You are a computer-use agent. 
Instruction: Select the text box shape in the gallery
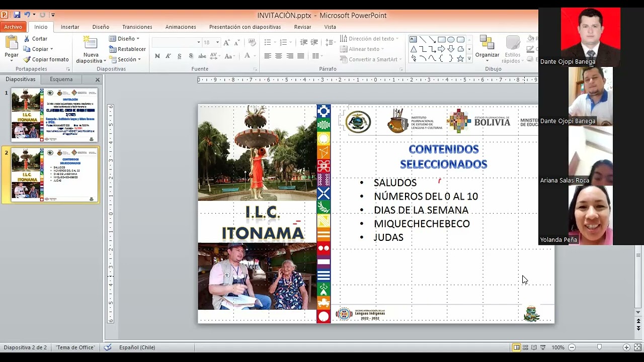[x=413, y=40]
